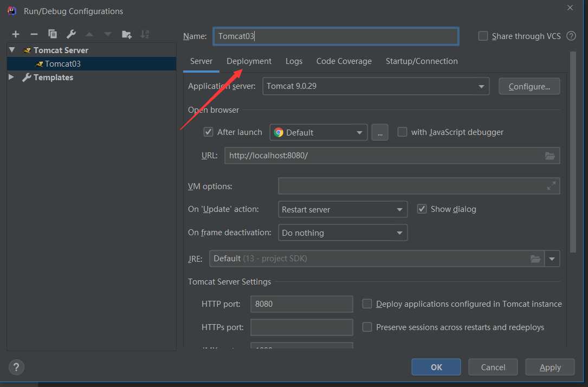Toggle the After launch checkbox
Viewport: 588px width, 387px height.
(208, 132)
